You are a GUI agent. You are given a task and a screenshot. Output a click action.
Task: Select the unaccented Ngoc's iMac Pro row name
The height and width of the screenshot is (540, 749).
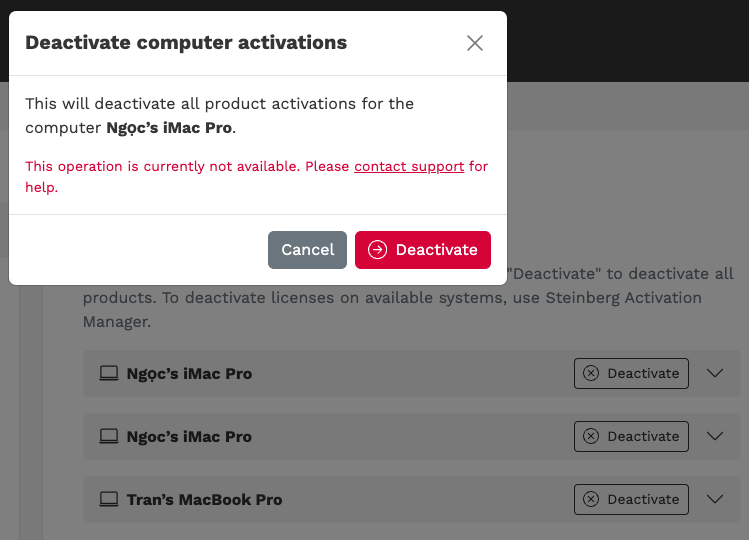[189, 437]
